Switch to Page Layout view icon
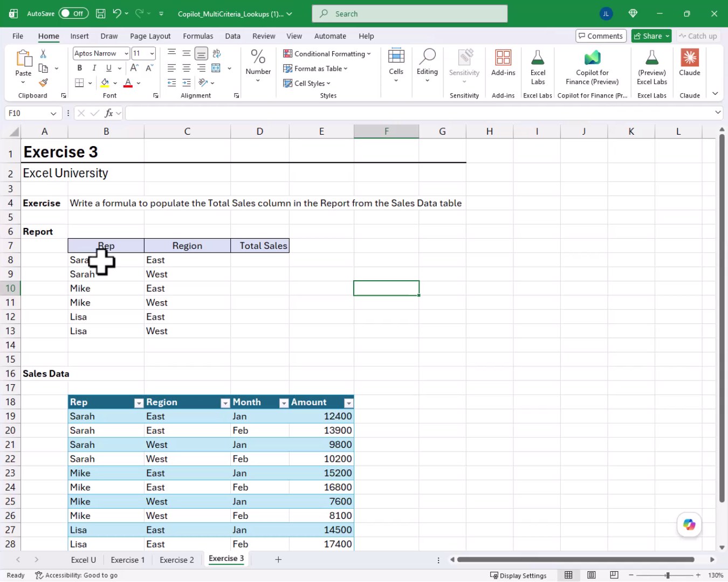This screenshot has height=582, width=728. point(592,575)
